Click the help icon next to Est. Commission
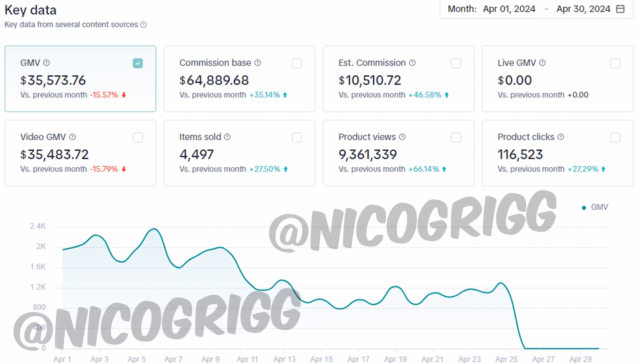Image resolution: width=637 pixels, height=364 pixels. tap(412, 63)
